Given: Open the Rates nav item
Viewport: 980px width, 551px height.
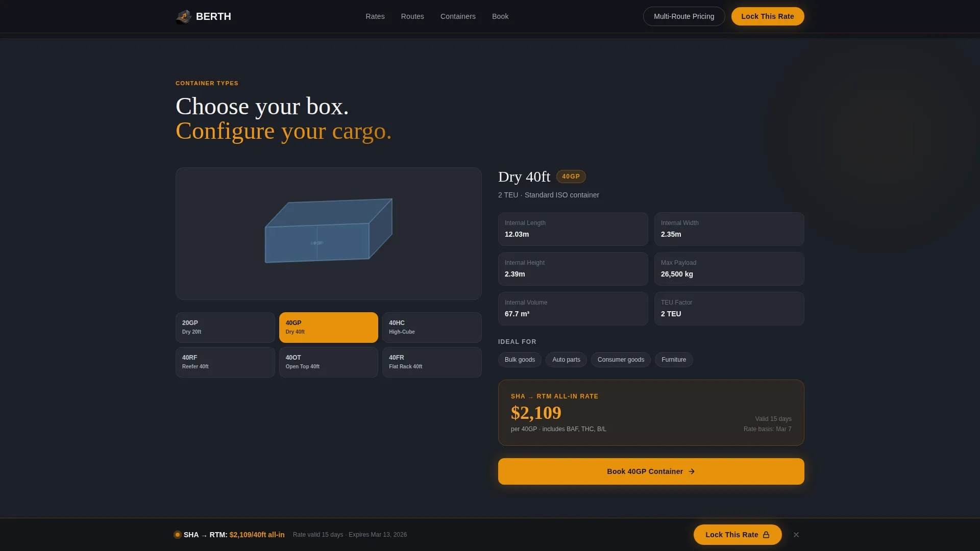Looking at the screenshot, I should pyautogui.click(x=375, y=16).
